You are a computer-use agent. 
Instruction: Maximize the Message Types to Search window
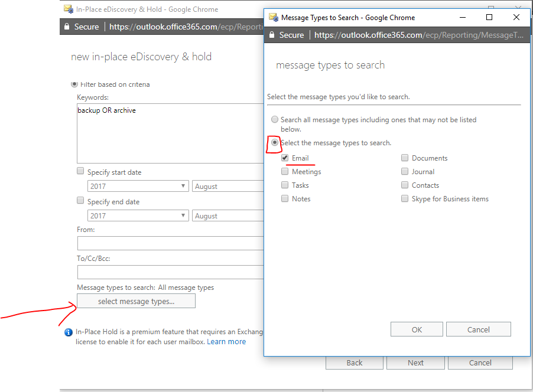pyautogui.click(x=489, y=17)
